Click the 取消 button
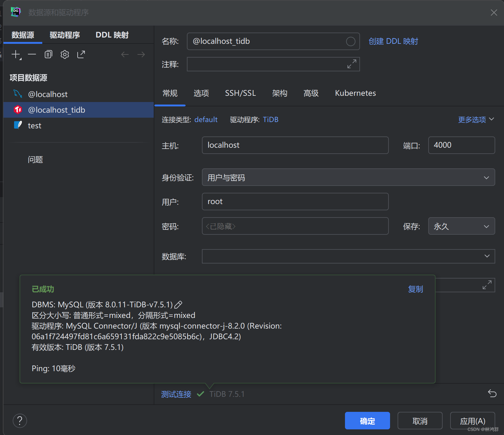The image size is (504, 435). [x=420, y=421]
